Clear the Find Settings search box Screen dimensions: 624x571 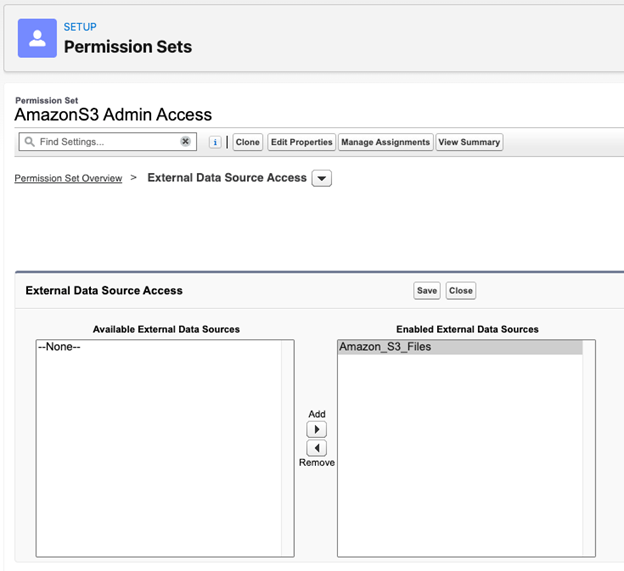pos(185,142)
